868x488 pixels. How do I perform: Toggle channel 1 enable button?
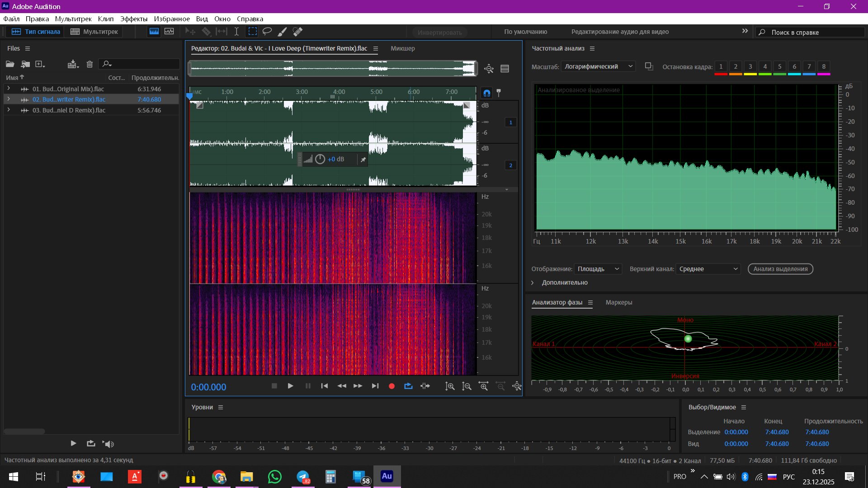click(511, 122)
